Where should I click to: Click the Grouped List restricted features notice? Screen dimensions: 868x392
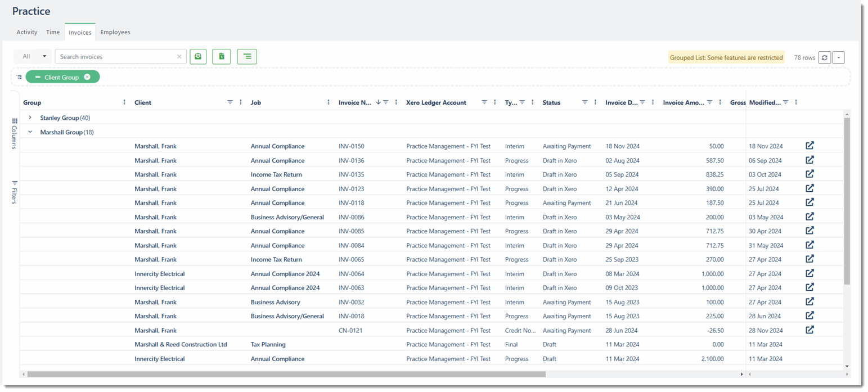pos(726,57)
